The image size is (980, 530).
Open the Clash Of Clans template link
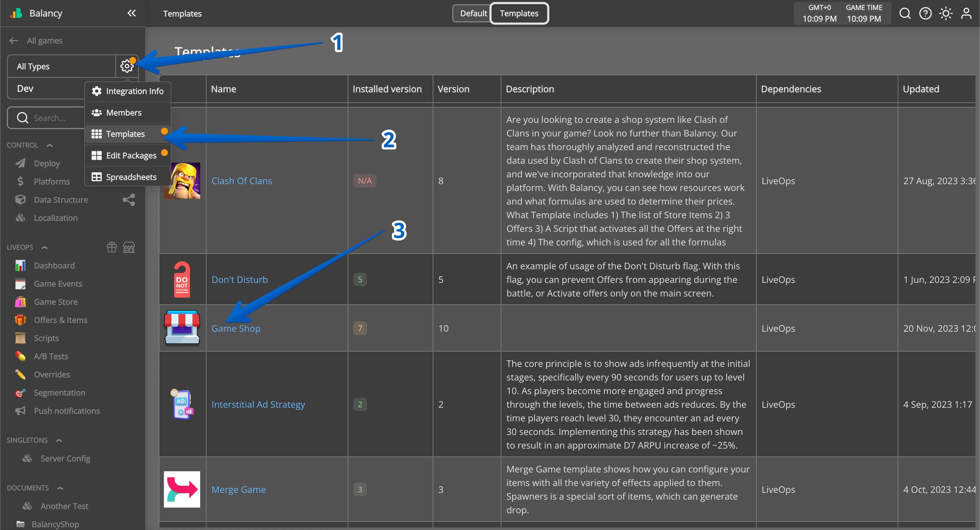point(242,181)
